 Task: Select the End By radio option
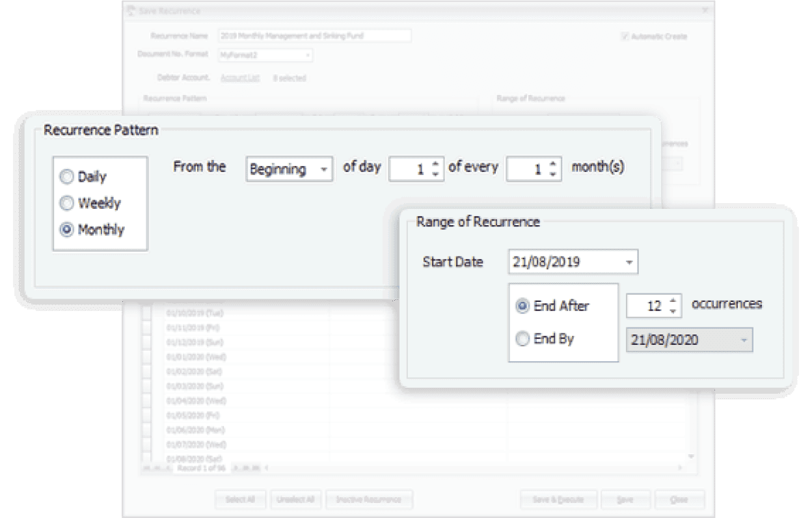pos(522,339)
